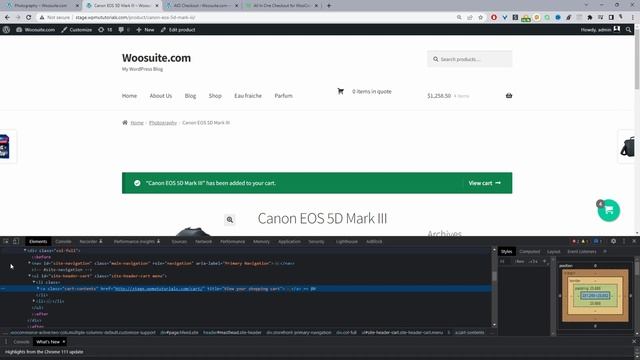Open the Lighthouse DevTools tab

click(x=347, y=242)
